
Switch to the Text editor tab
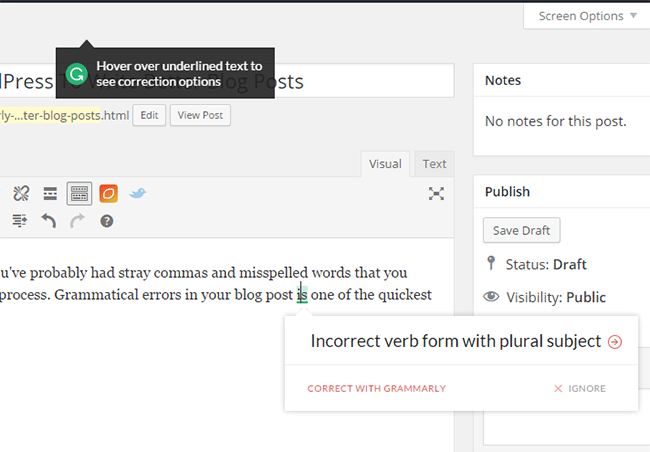click(434, 164)
